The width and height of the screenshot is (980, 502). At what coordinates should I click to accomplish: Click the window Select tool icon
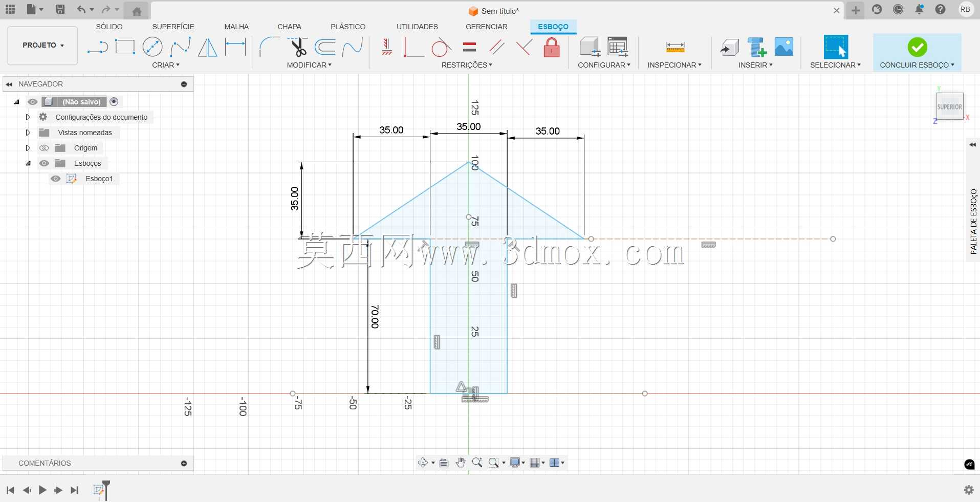[836, 47]
